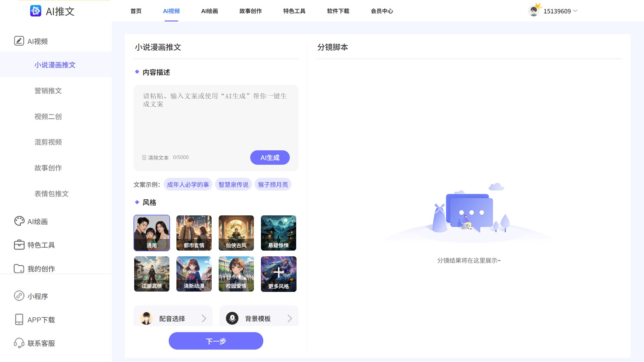Select 视频二创 in sidebar
The image size is (644, 362).
point(48,116)
